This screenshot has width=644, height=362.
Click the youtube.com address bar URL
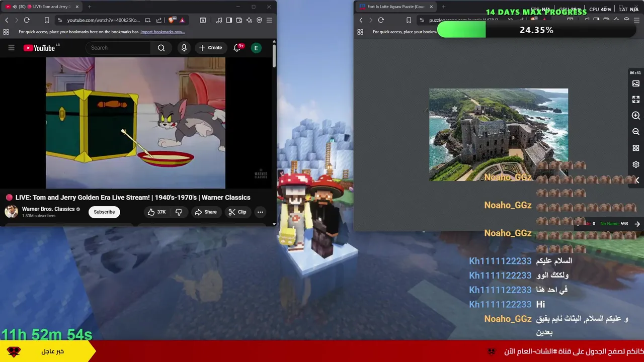pyautogui.click(x=104, y=20)
